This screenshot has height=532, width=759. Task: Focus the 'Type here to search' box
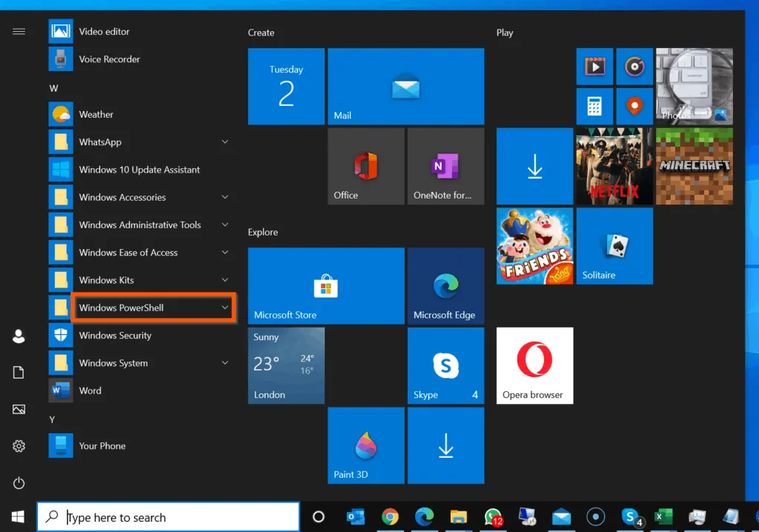[168, 517]
